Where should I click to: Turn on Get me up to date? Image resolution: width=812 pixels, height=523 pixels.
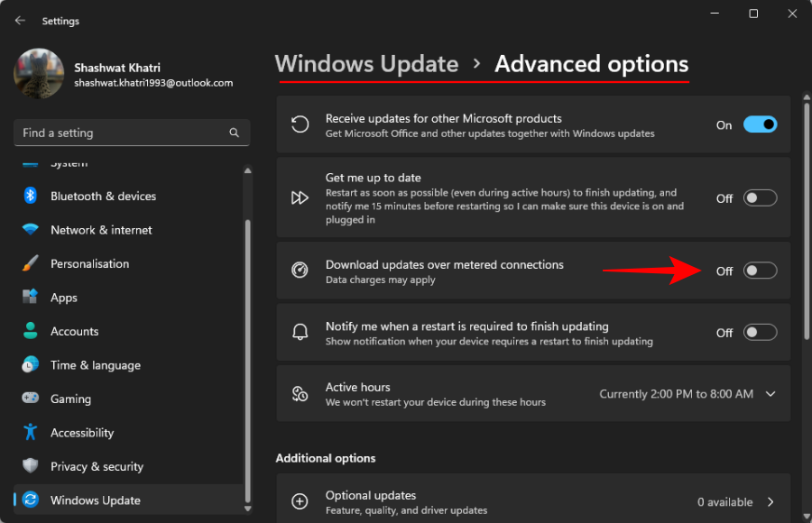(x=760, y=198)
